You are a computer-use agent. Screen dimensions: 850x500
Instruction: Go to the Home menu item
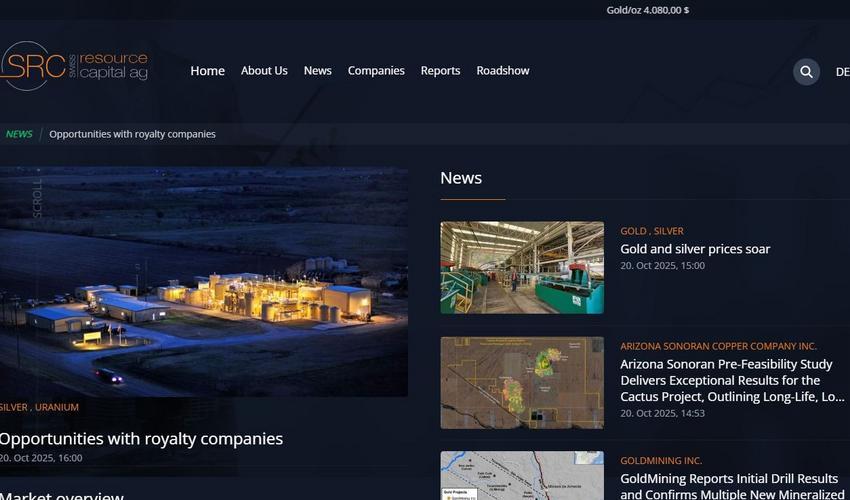pos(208,71)
